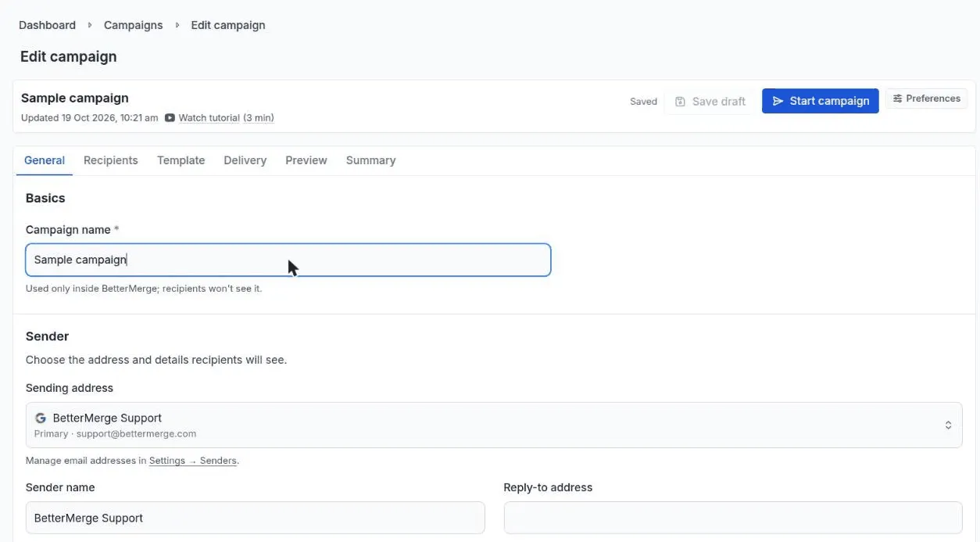Click the Updated 19 Oct 2026 timestamp
This screenshot has width=980, height=542.
tap(90, 118)
